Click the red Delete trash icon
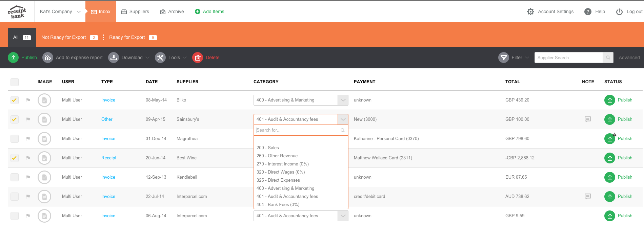 [x=198, y=58]
